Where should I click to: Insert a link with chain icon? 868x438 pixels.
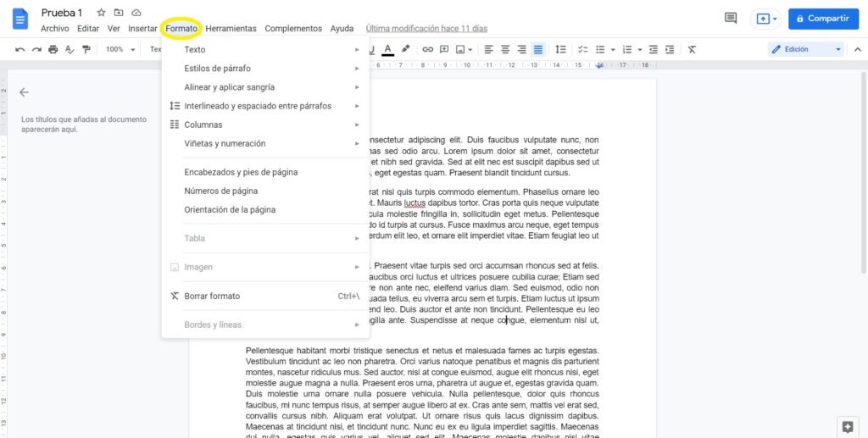[x=428, y=49]
